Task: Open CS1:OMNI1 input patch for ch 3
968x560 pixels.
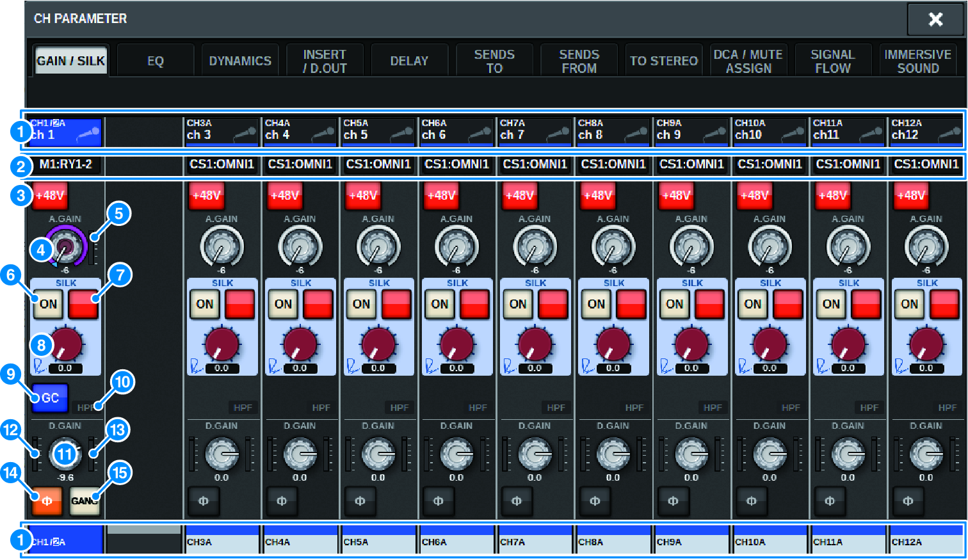Action: (x=222, y=164)
